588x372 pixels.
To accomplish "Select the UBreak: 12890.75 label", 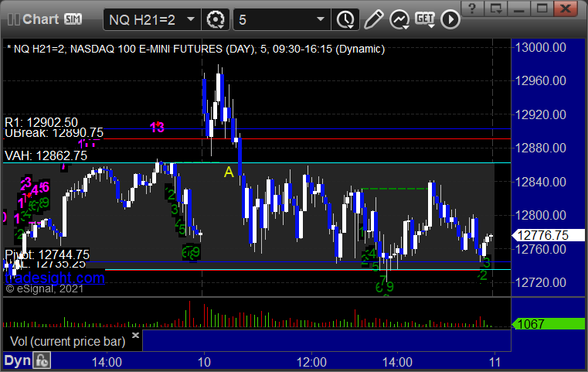I will (54, 132).
